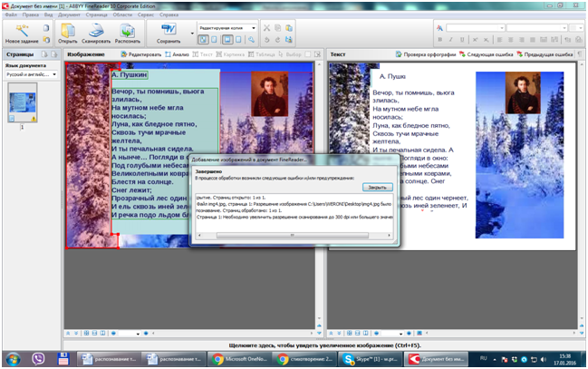This screenshot has height=369, width=588.
Task: Switch to Microsoft OneNote Chrome taskbar button
Action: (x=239, y=359)
